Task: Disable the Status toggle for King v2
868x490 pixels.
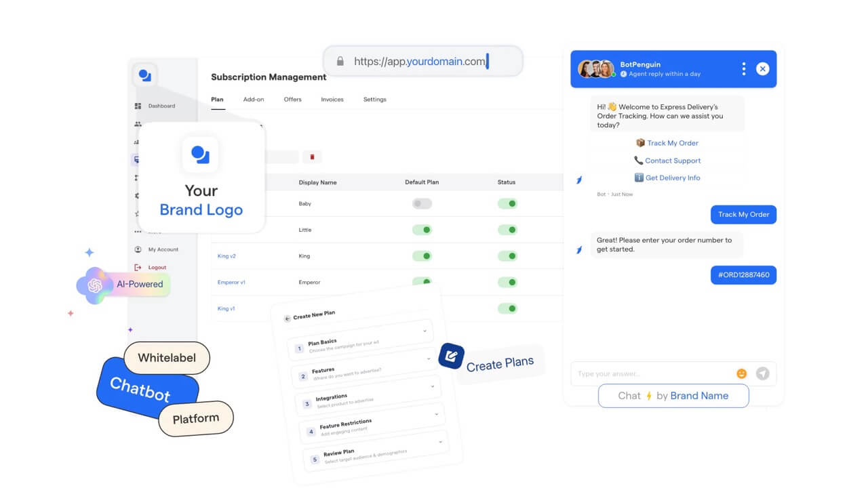Action: click(507, 256)
